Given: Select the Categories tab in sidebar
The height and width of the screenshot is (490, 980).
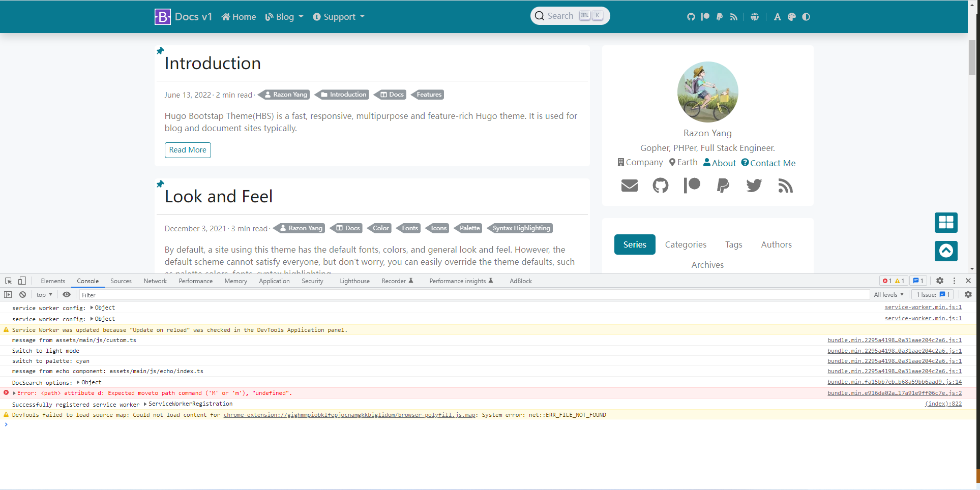Looking at the screenshot, I should click(686, 244).
